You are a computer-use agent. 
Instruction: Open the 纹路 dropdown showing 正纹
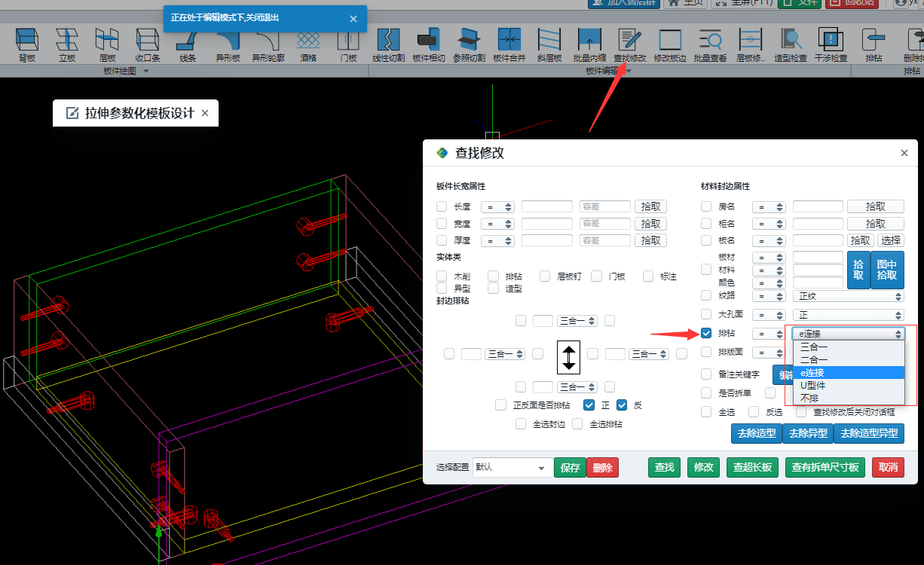(848, 296)
